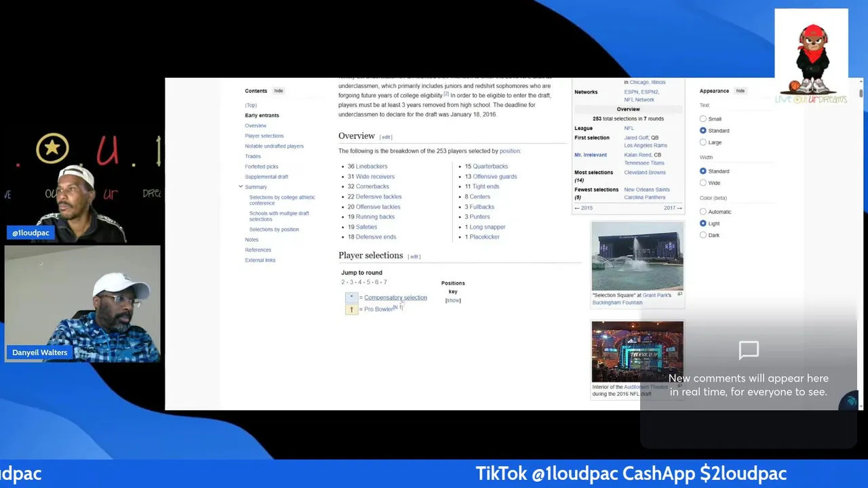Switch the color theme to Dark
The image size is (868, 488).
703,235
